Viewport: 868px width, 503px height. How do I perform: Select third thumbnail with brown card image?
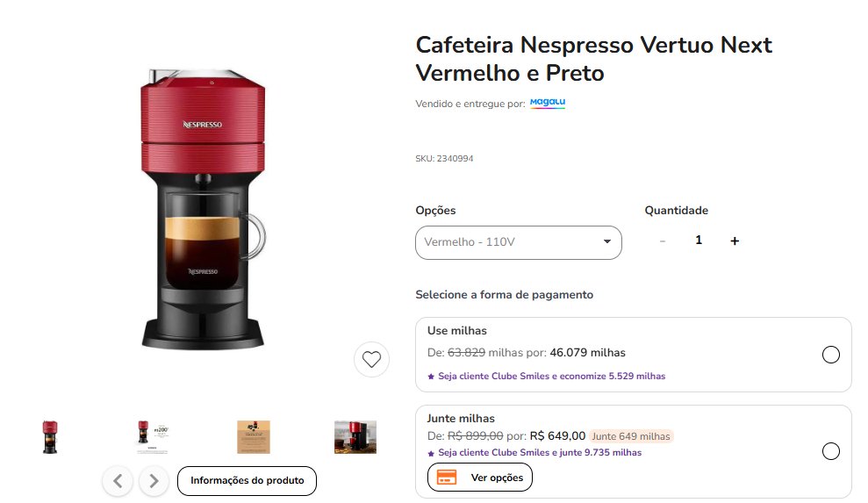coord(254,437)
